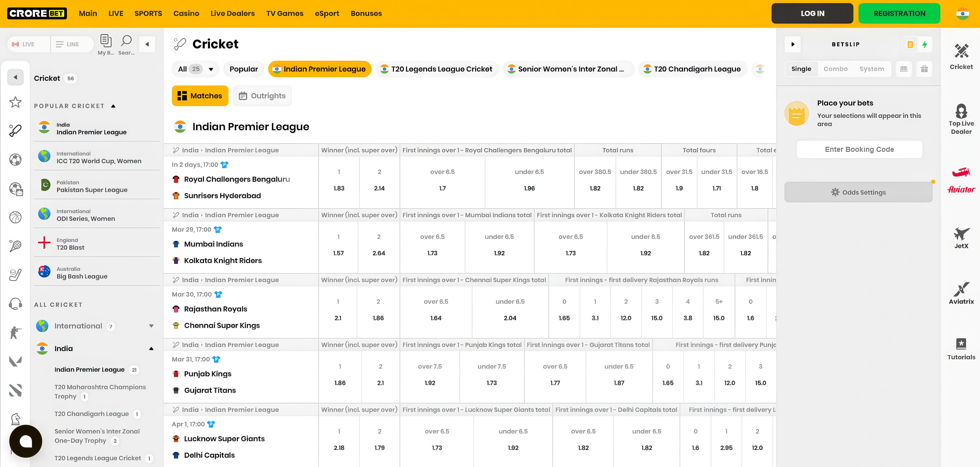
Task: Switch to the Outrights tab
Action: pyautogui.click(x=262, y=96)
